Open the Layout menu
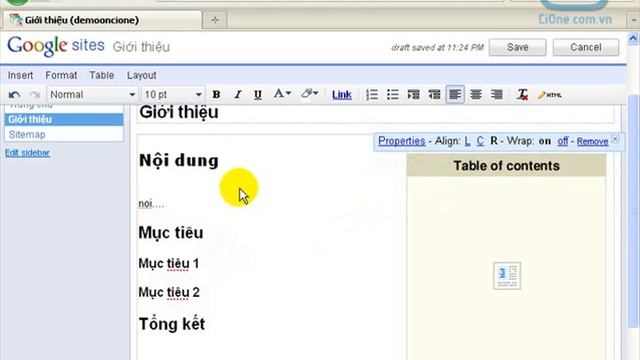The height and width of the screenshot is (360, 640). click(x=142, y=76)
